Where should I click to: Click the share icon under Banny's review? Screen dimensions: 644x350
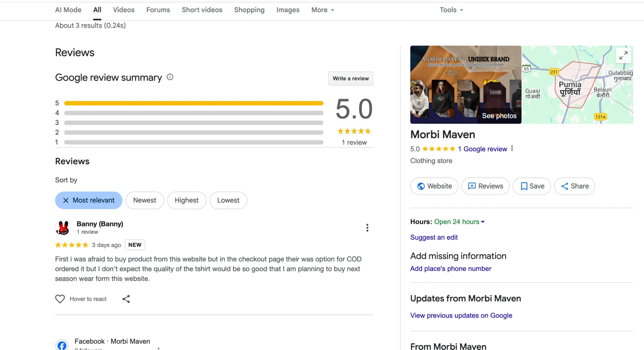point(126,299)
